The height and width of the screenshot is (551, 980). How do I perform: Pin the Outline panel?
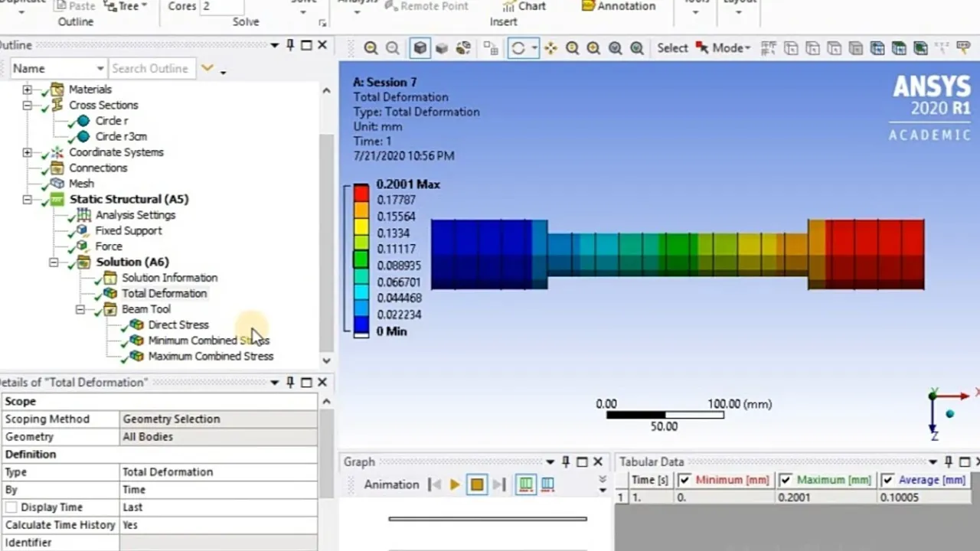290,45
